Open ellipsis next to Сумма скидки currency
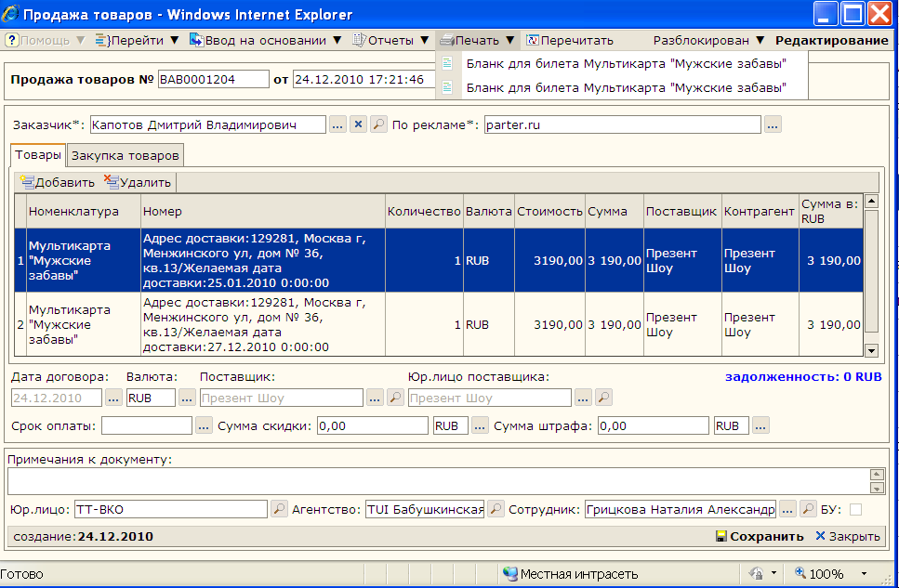Viewport: 899px width, 588px height. pyautogui.click(x=480, y=425)
